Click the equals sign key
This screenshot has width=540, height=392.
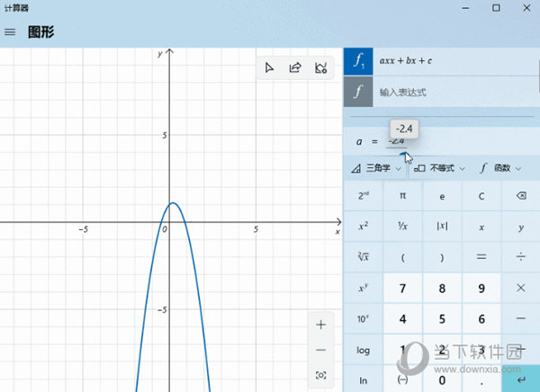(x=481, y=257)
